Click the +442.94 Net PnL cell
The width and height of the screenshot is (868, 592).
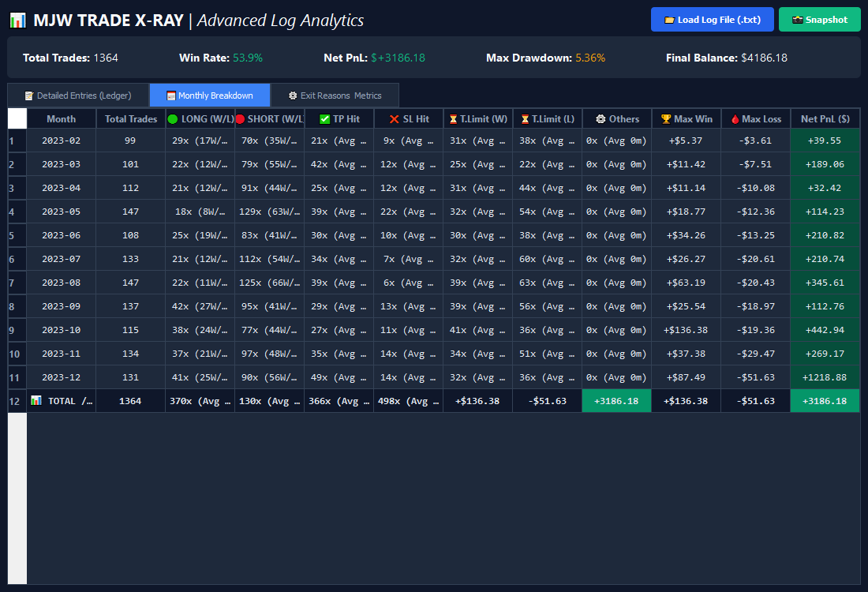(825, 330)
